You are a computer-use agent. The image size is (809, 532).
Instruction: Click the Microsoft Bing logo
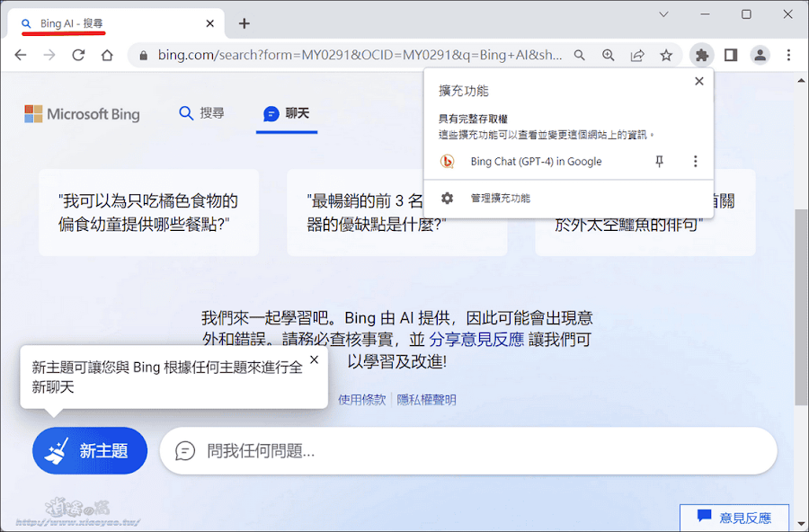point(82,114)
